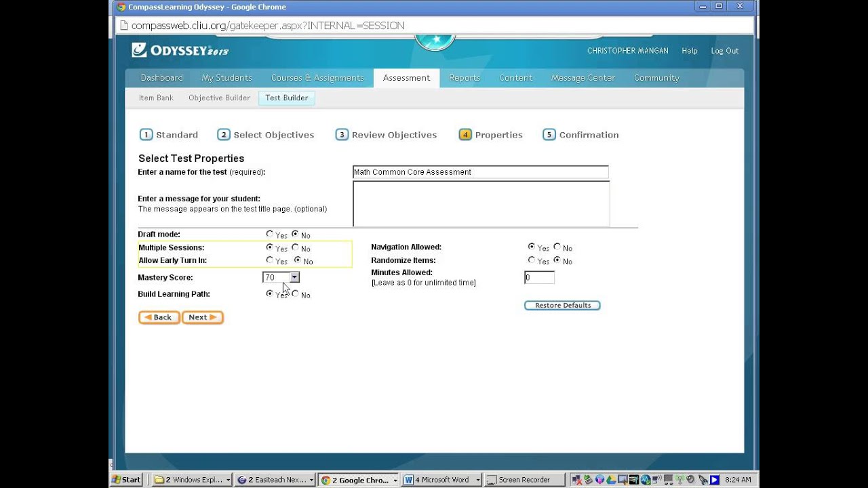Screen dimensions: 868x488
Task: Select Yes for Build Learning Path
Action: [x=270, y=293]
